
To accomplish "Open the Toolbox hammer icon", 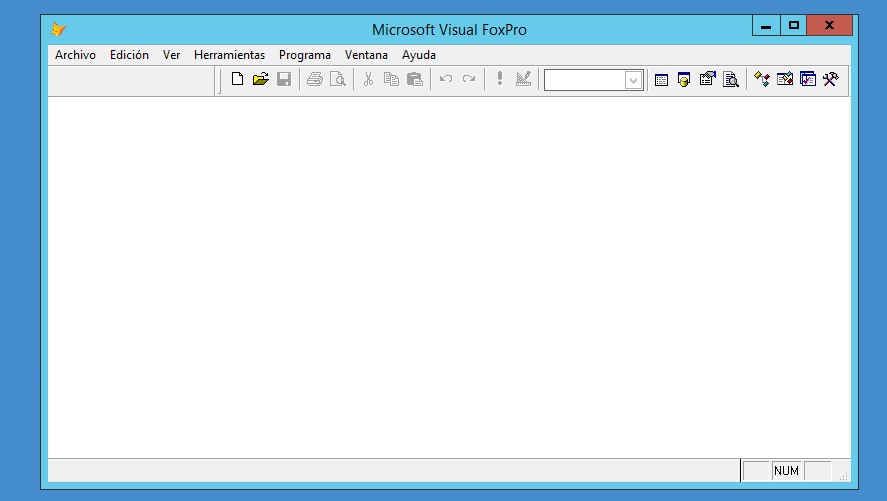I will [830, 79].
